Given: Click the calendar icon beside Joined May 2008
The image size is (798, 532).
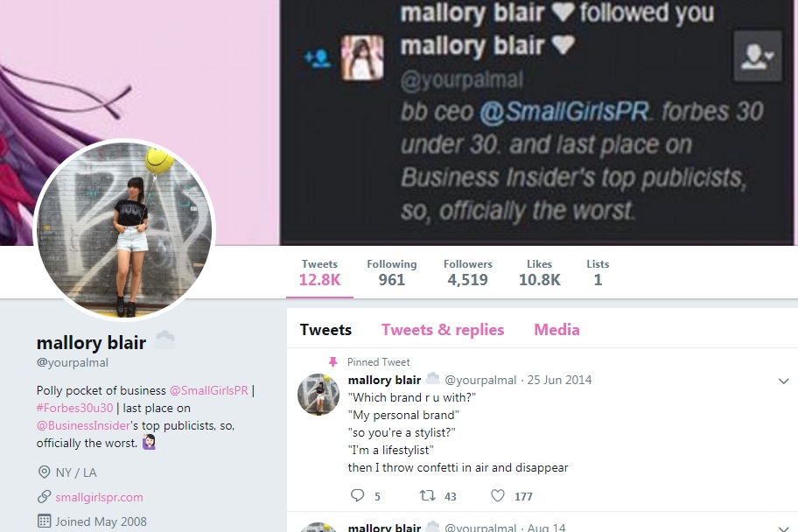Looking at the screenshot, I should [x=45, y=521].
